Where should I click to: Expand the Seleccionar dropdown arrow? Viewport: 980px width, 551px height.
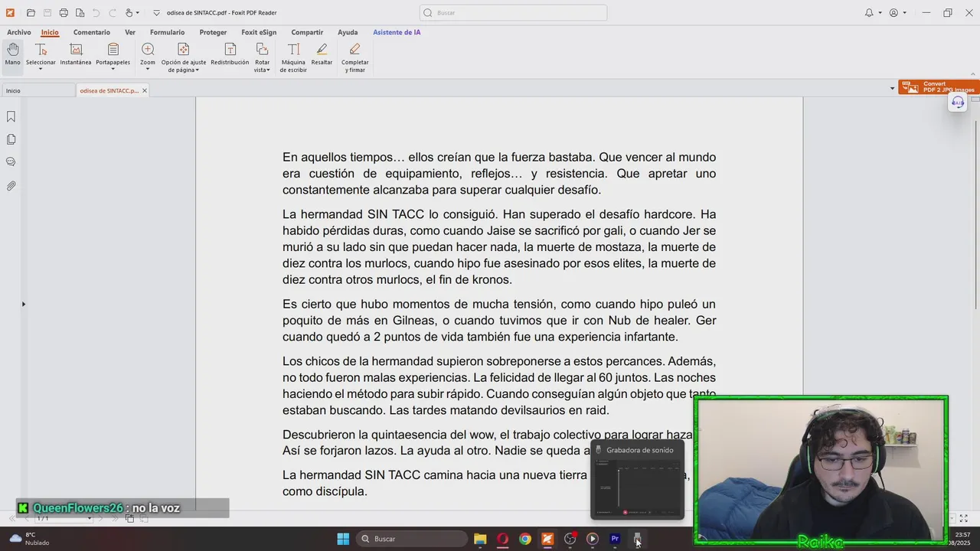coord(41,70)
